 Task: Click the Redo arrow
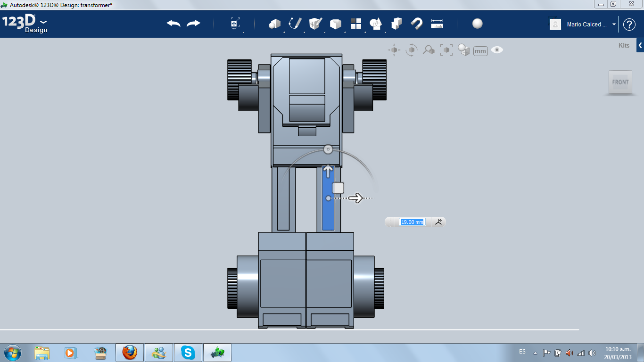(193, 24)
